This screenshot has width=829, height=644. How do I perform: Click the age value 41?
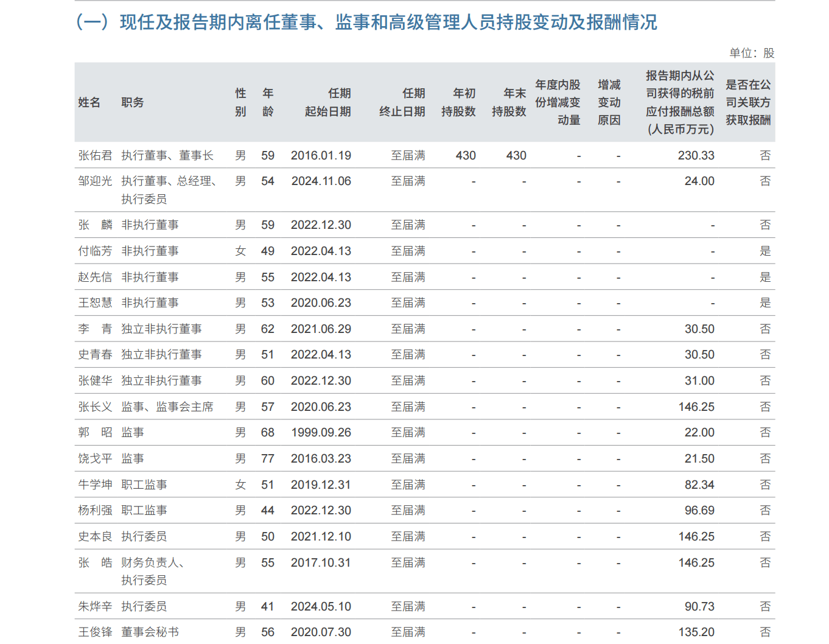pos(268,606)
